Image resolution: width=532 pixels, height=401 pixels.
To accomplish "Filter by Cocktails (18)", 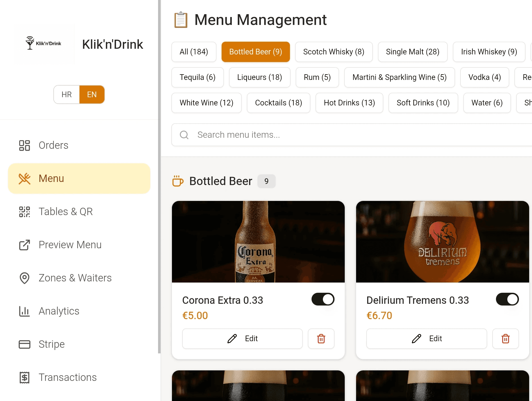I will [279, 103].
